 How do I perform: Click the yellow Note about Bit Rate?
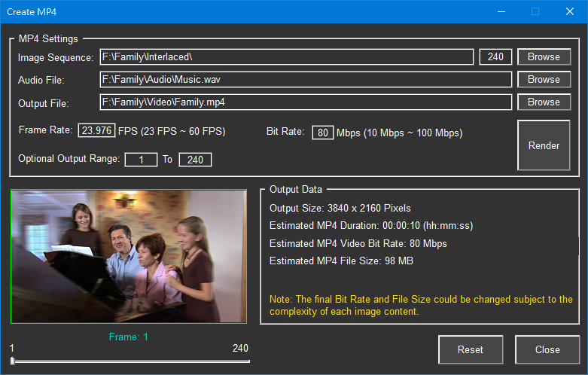coord(421,305)
